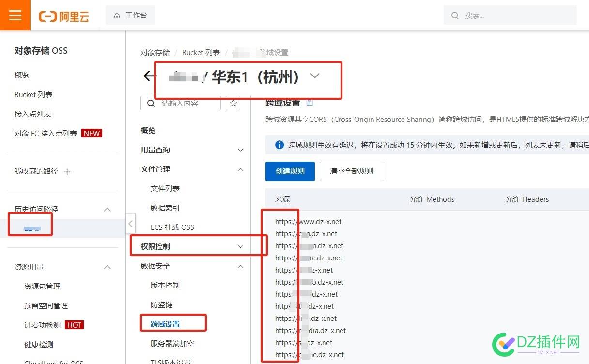Click the 清空全部规则 button
Screen dimensions: 589x364
tap(352, 171)
